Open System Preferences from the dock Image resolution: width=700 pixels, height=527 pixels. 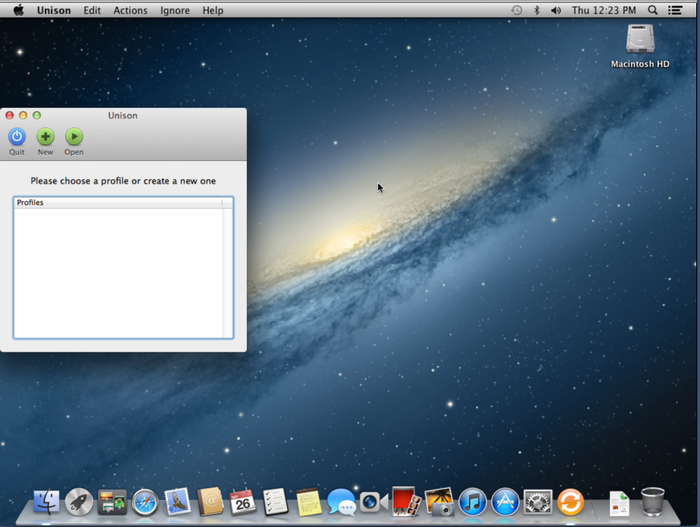pyautogui.click(x=538, y=501)
